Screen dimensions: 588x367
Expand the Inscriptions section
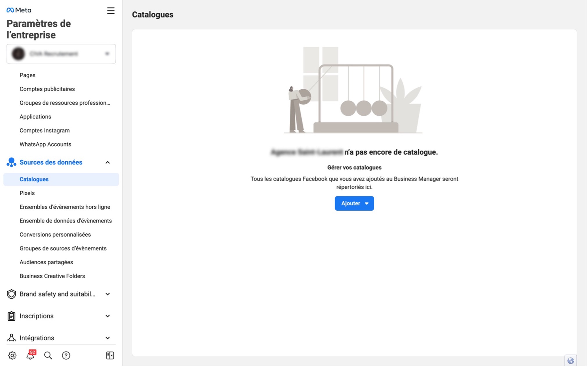(x=108, y=317)
